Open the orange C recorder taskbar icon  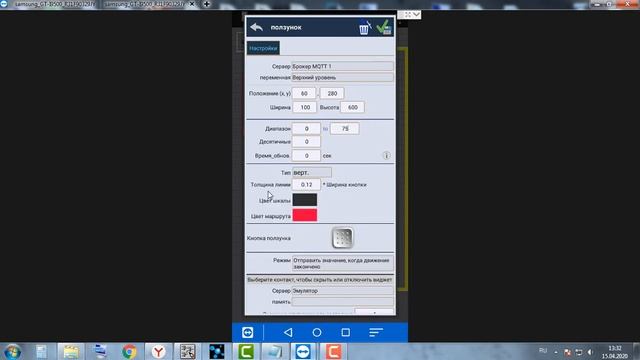pos(333,351)
